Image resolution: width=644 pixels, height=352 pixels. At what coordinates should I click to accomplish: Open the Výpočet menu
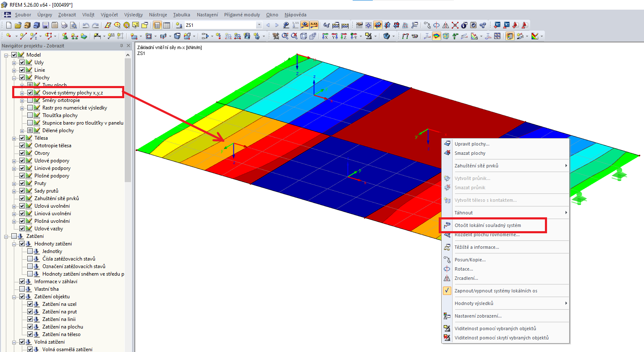(109, 15)
